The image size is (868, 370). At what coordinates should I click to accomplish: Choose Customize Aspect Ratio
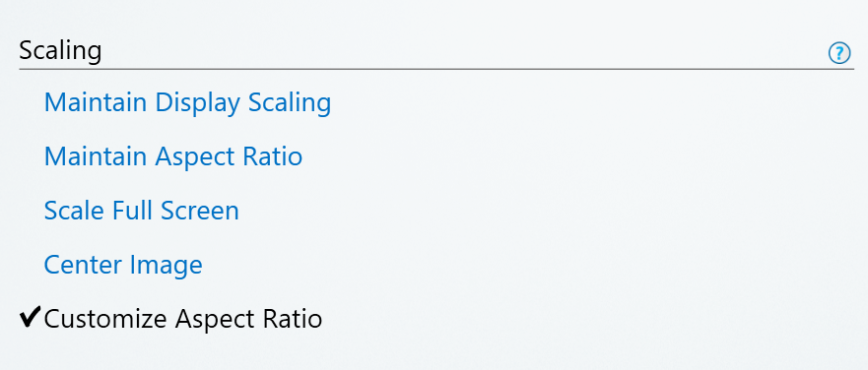tap(183, 319)
